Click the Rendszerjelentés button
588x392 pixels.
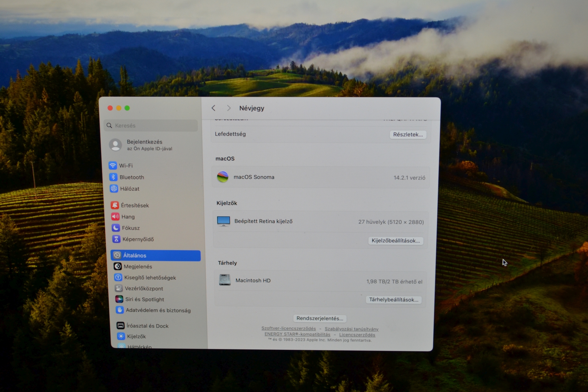click(320, 318)
